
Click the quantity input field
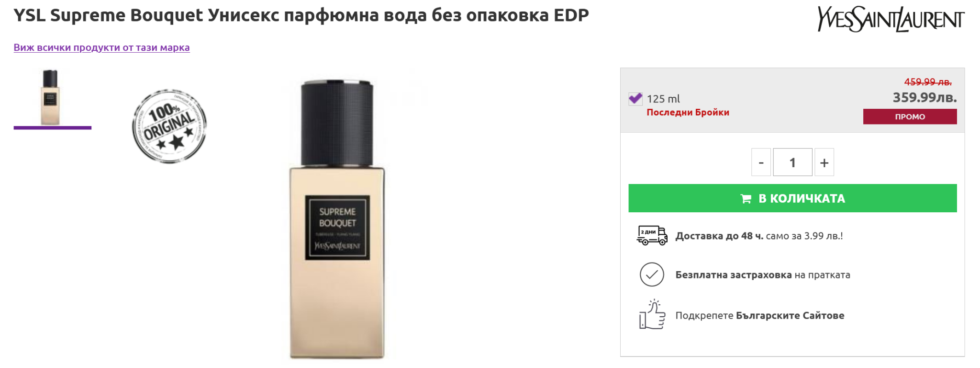pos(792,162)
